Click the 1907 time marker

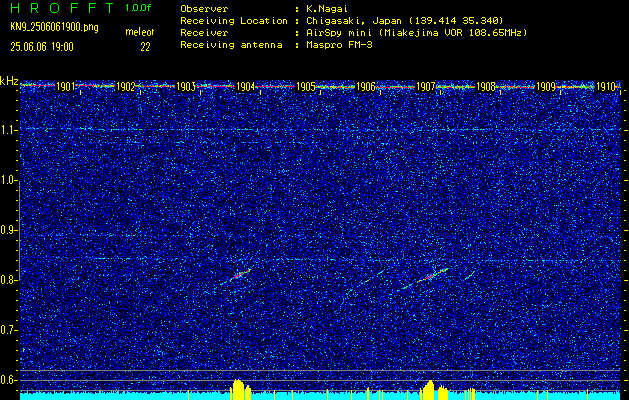click(426, 87)
